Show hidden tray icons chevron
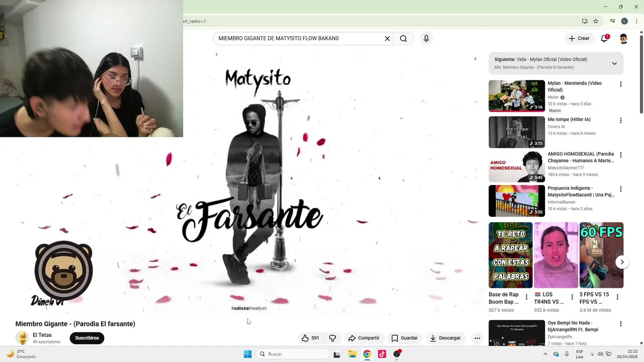This screenshot has height=362, width=644. tap(545, 354)
